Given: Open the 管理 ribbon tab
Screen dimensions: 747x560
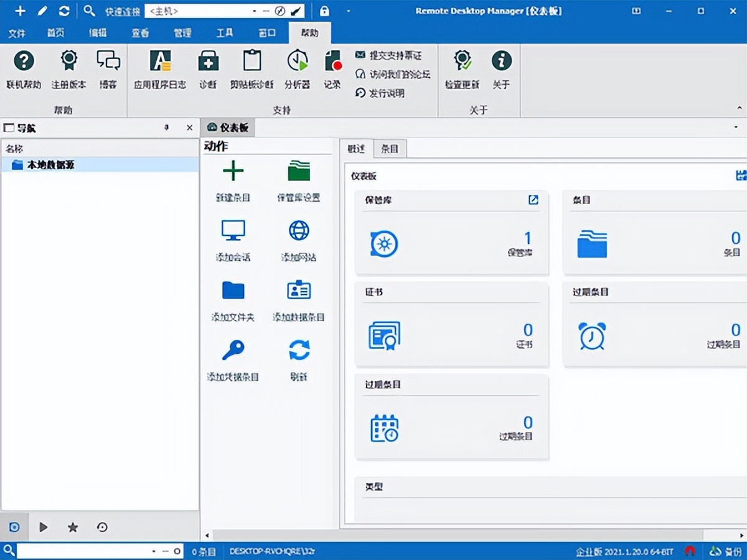Looking at the screenshot, I should [182, 33].
